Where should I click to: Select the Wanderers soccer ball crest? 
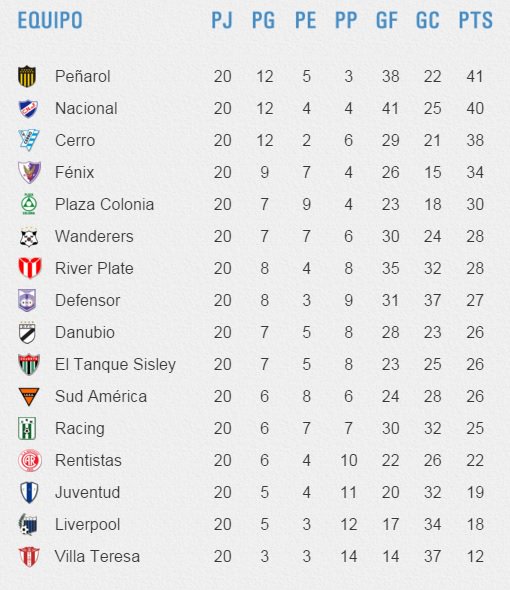pyautogui.click(x=29, y=237)
